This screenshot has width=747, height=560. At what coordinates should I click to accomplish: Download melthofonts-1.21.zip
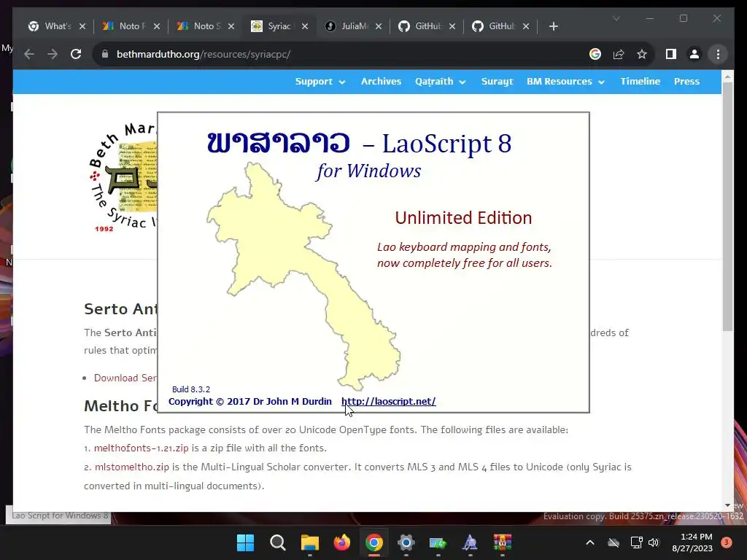[x=141, y=448]
